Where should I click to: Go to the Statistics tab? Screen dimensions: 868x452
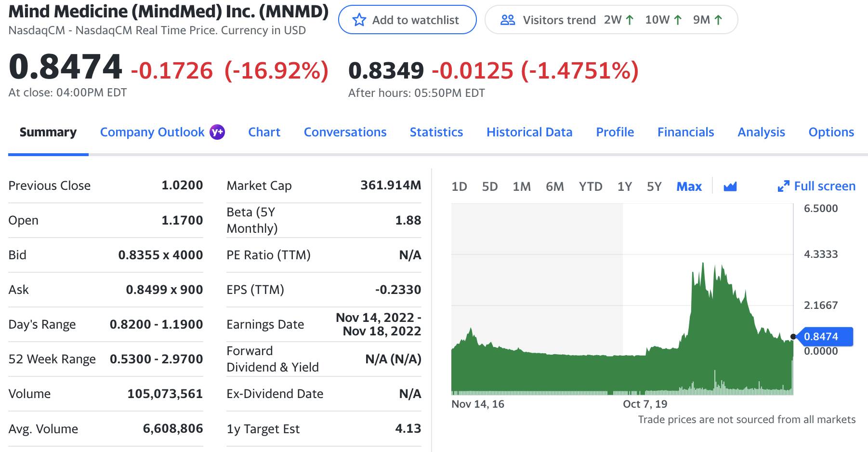tap(436, 132)
